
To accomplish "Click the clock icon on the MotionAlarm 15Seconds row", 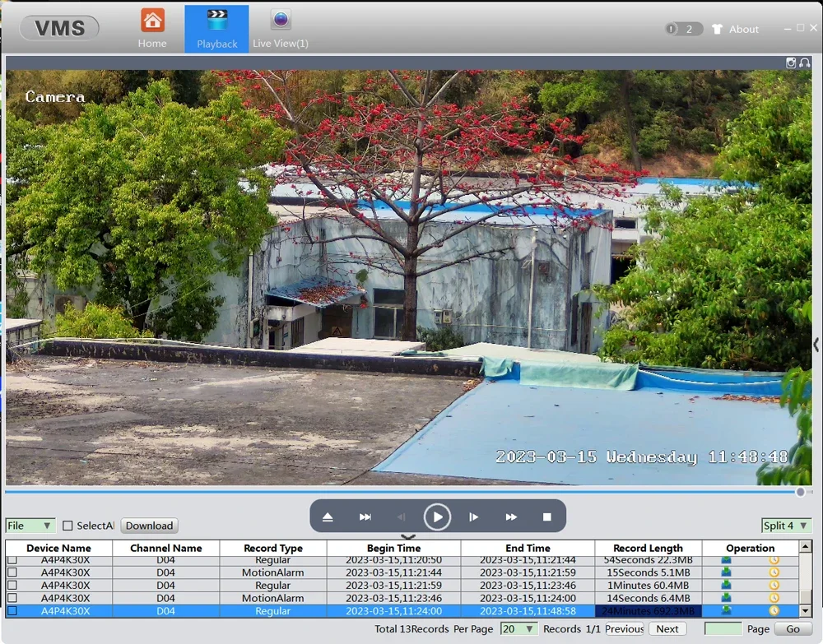I will click(774, 572).
